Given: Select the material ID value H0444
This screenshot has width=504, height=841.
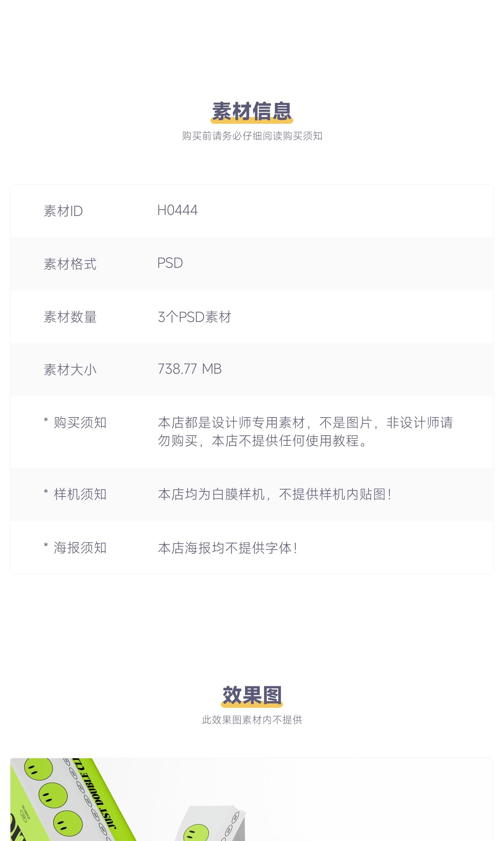Looking at the screenshot, I should [177, 211].
